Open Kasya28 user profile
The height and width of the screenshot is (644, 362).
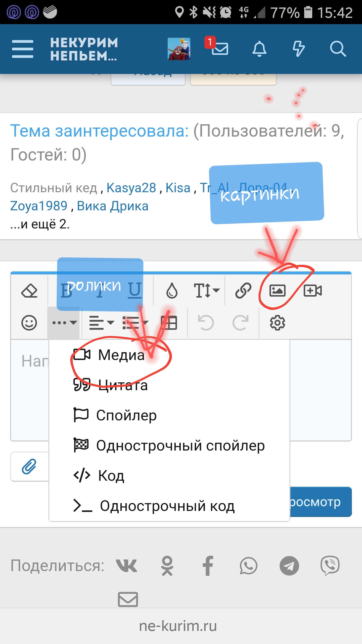(x=131, y=188)
